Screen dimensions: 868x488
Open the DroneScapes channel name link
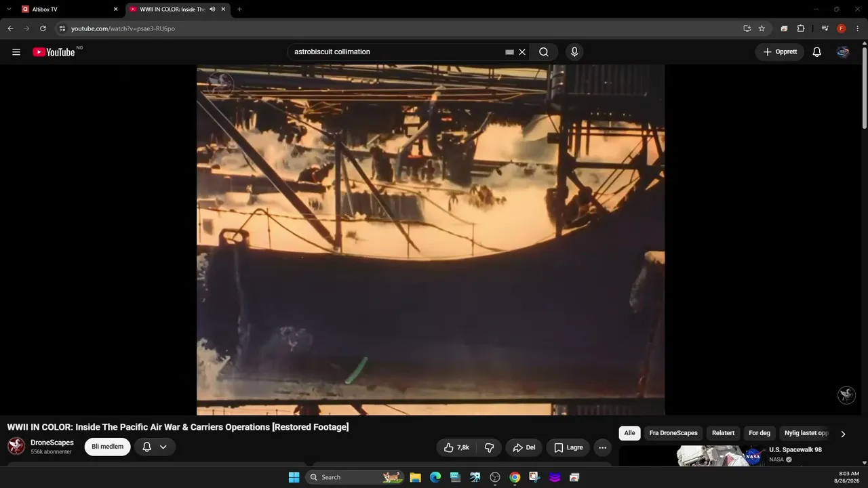52,443
